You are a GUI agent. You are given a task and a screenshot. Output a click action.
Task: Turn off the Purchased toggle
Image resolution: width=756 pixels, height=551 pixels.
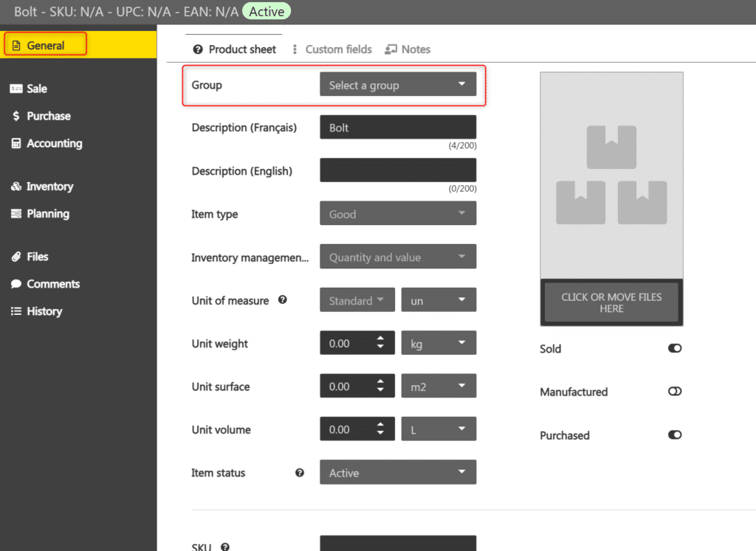(x=674, y=435)
